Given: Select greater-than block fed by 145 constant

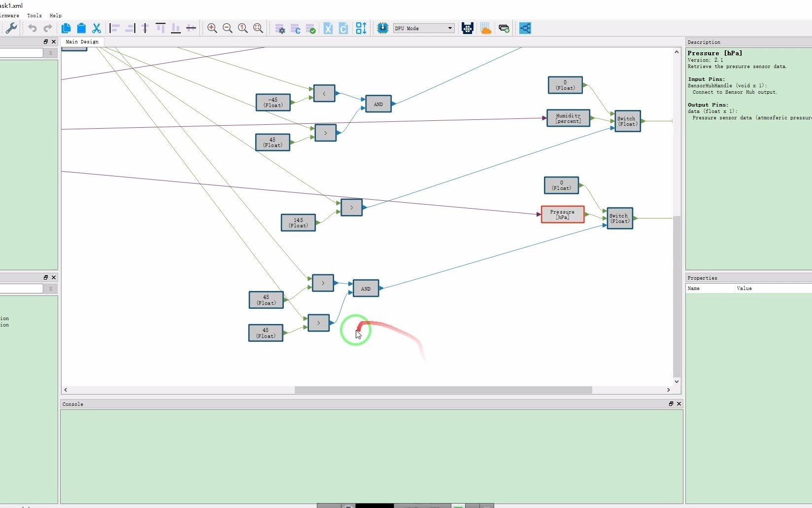Looking at the screenshot, I should [351, 208].
